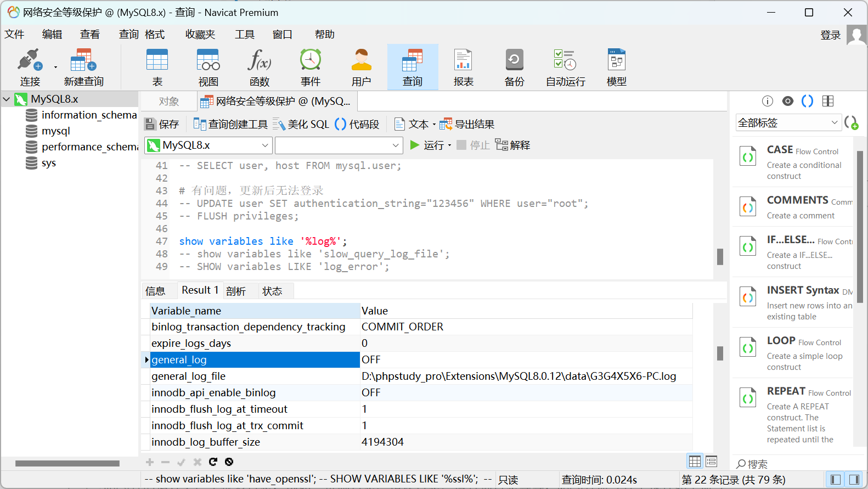The height and width of the screenshot is (489, 868).
Task: Switch results to grid view
Action: (695, 462)
